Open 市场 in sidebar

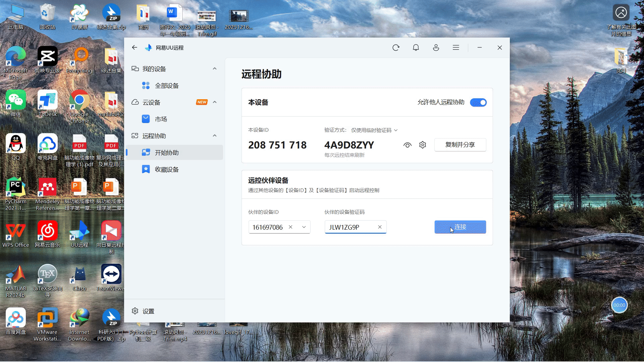[161, 119]
